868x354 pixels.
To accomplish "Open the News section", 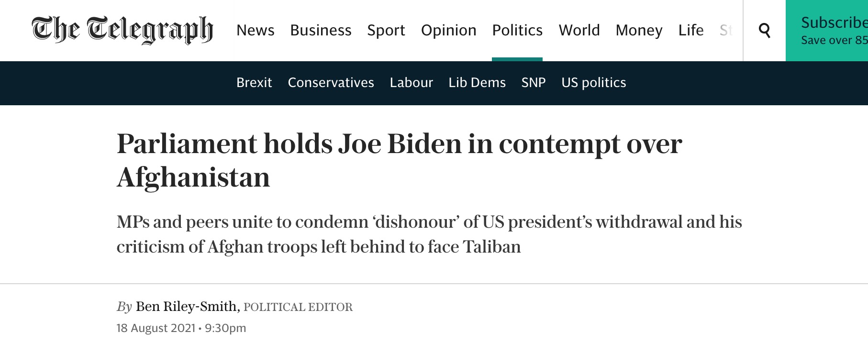I will (x=256, y=30).
